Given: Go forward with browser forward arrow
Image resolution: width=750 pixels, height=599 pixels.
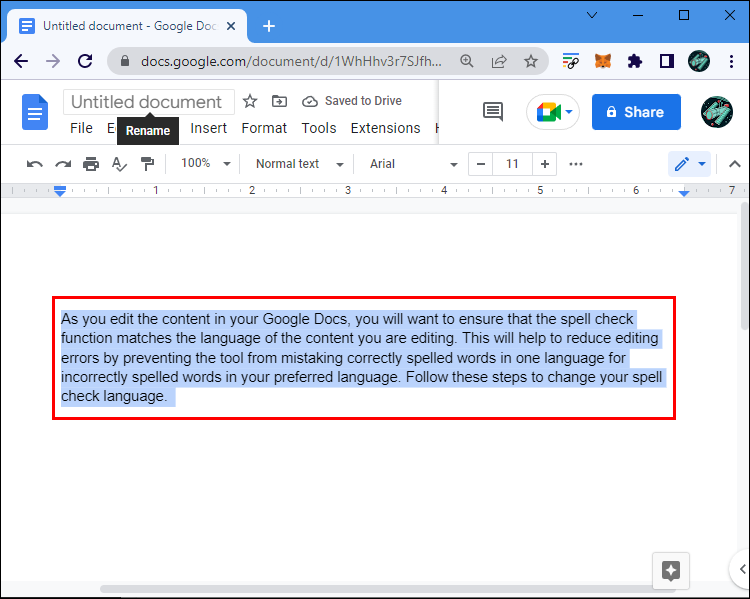Looking at the screenshot, I should (x=53, y=61).
